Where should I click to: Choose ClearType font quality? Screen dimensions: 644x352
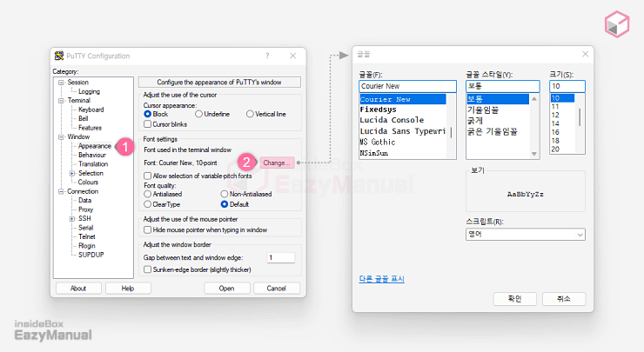pos(147,204)
